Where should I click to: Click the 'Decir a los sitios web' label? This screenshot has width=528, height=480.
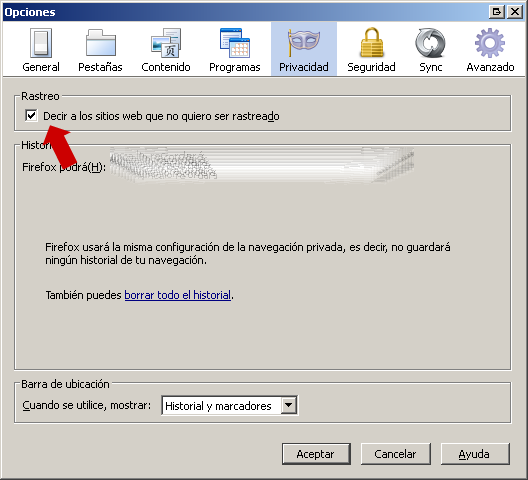pos(161,116)
